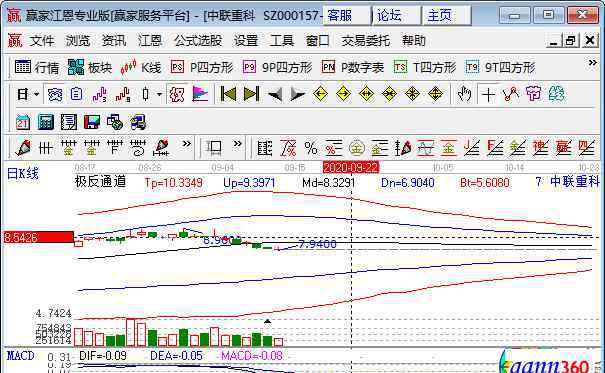Click yellow diamond horizontal-expand icon
The width and height of the screenshot is (605, 373).
pyautogui.click(x=366, y=94)
